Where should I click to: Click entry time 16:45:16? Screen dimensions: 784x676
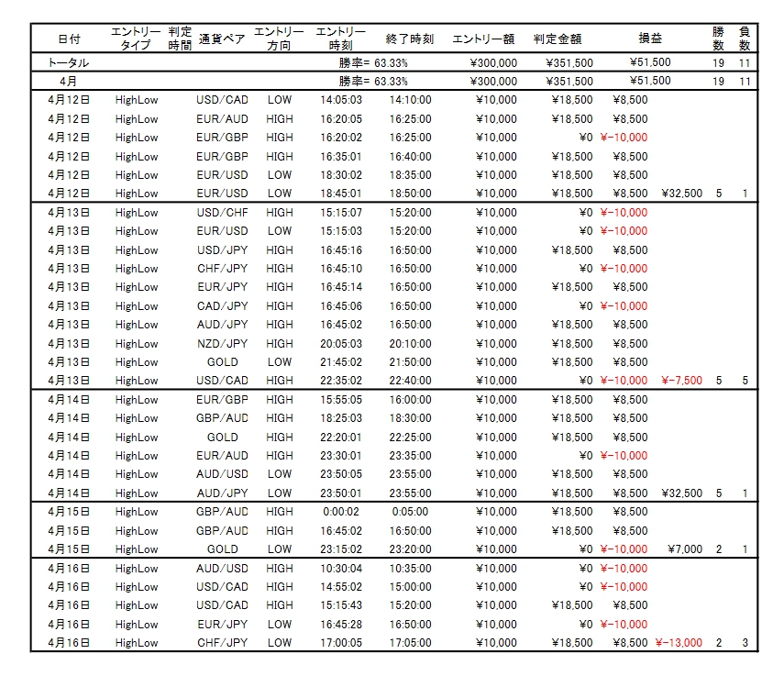click(x=341, y=250)
